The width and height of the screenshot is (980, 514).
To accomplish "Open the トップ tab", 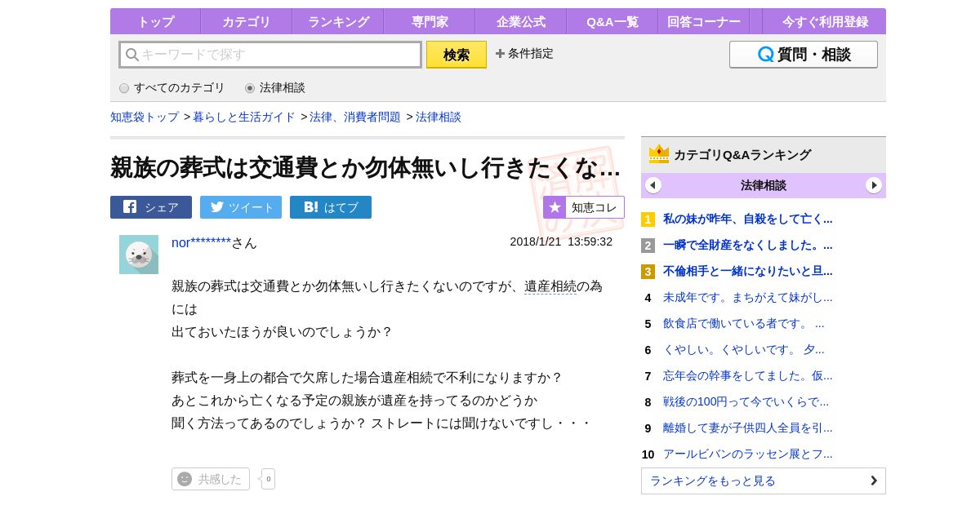I will 155,21.
